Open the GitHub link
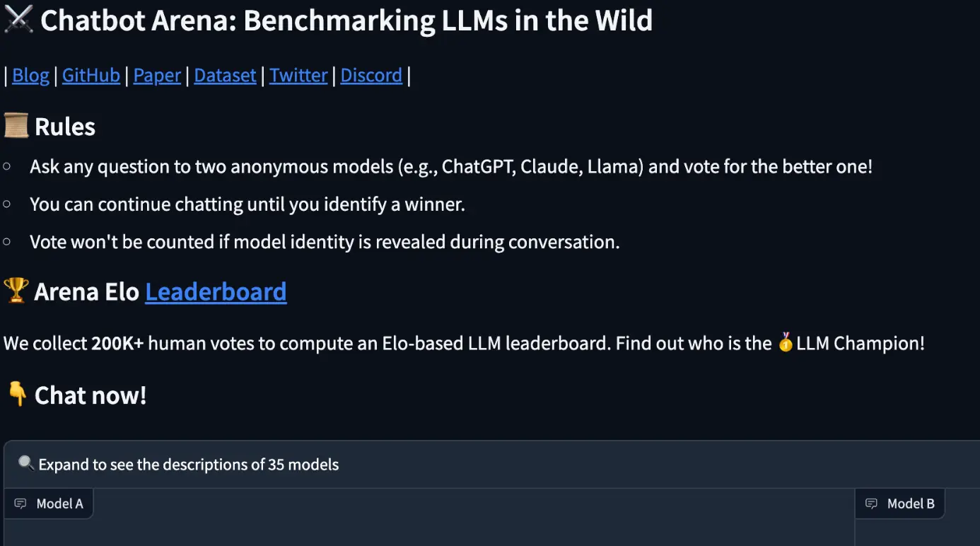 91,75
